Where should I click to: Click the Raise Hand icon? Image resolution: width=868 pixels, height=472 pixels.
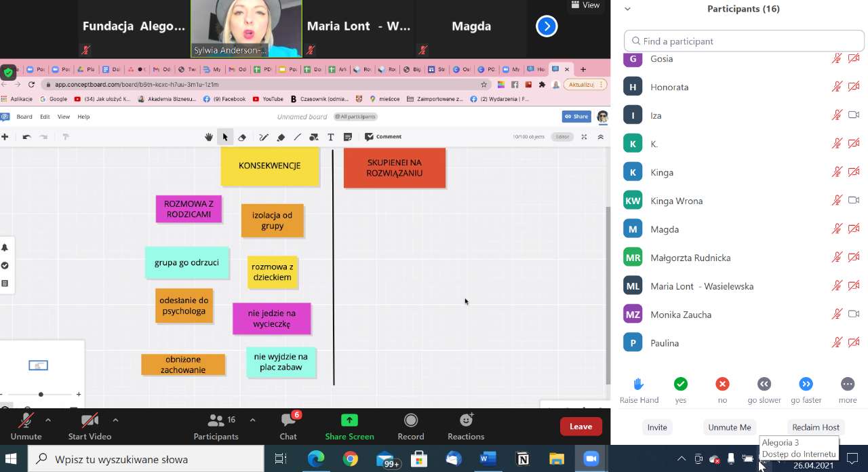tap(638, 385)
